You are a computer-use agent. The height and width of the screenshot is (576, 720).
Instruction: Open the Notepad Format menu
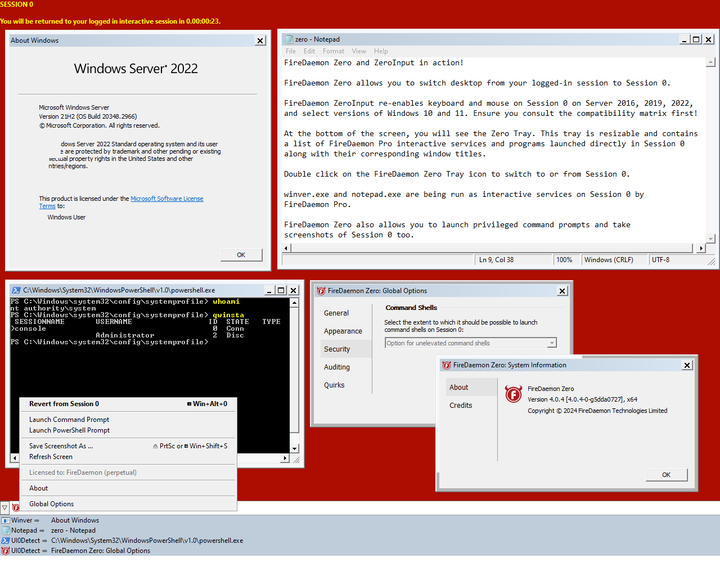(333, 51)
